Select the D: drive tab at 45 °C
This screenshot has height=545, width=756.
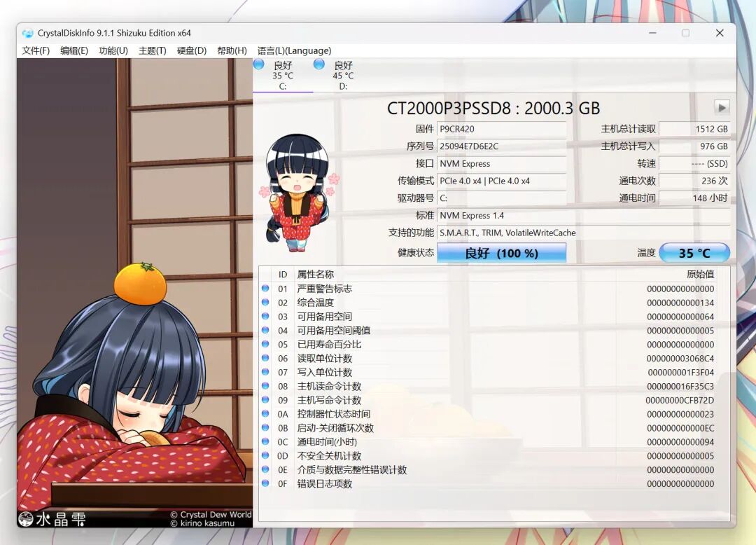[343, 75]
